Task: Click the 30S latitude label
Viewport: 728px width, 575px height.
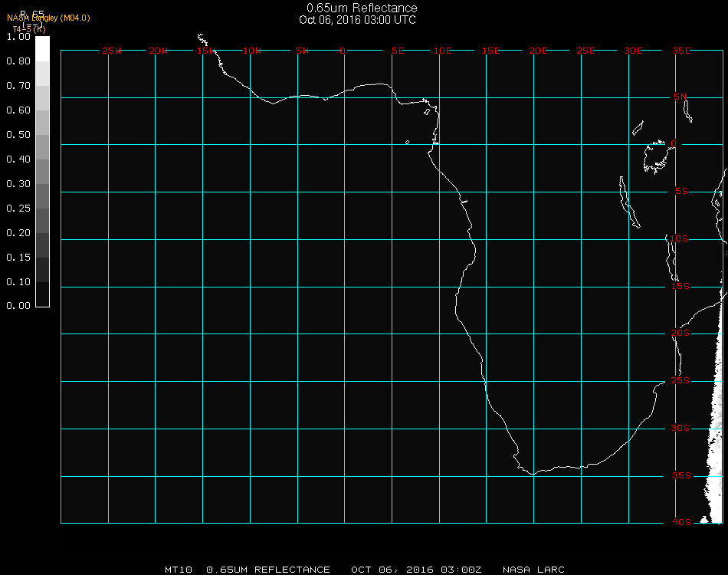Action: 680,428
